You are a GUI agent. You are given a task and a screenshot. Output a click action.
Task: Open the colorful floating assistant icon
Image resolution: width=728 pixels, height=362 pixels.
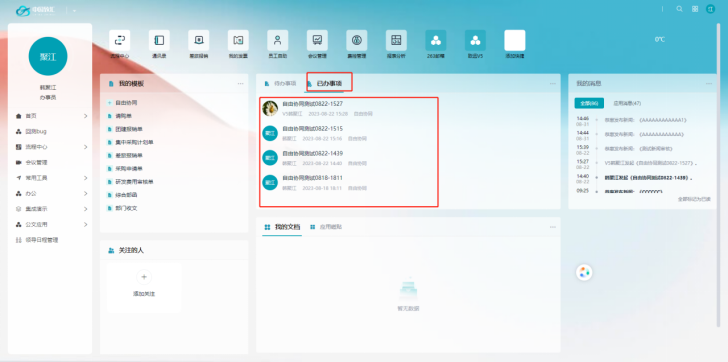585,272
